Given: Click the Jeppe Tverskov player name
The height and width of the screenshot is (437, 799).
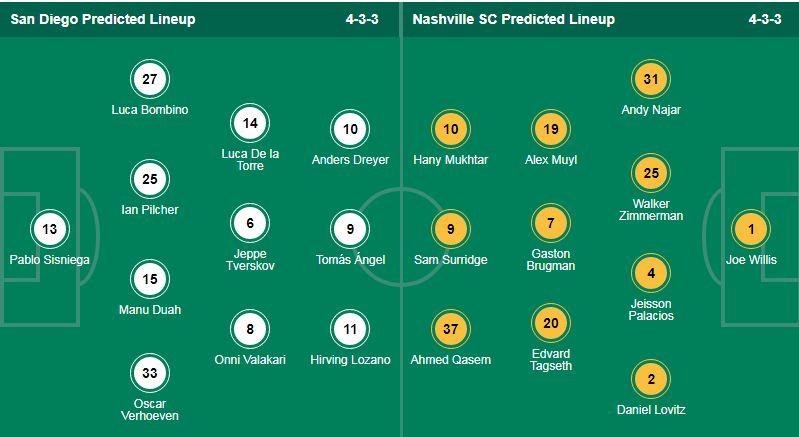Looking at the screenshot, I should point(250,260).
